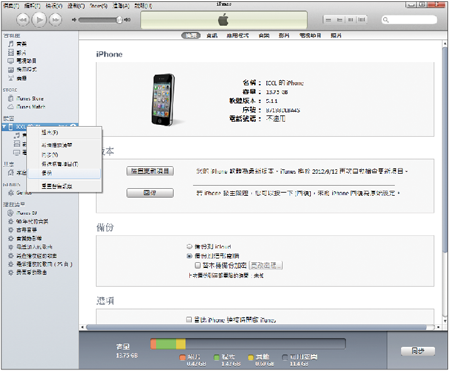This screenshot has height=372, width=450.
Task: Open the View (V) menu
Action: [54, 6]
